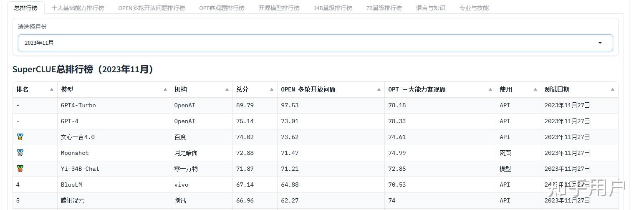644x210 pixels.
Task: Sort by OPEN 多轮开放问题 column arrows
Action: pyautogui.click(x=379, y=89)
